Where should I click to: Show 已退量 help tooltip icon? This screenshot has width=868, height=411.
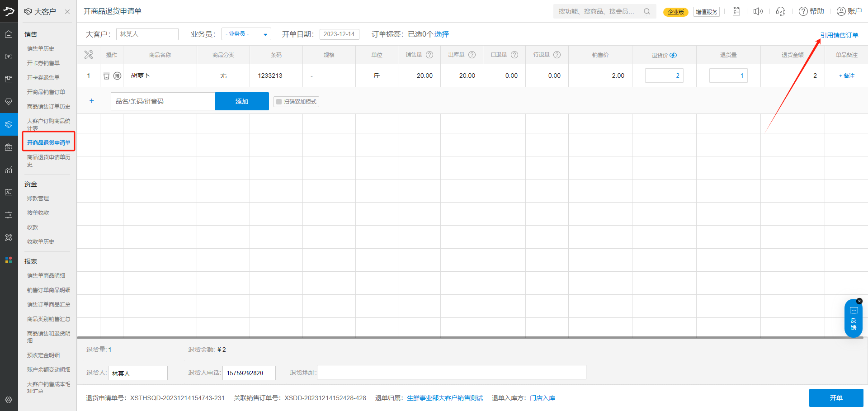[514, 55]
